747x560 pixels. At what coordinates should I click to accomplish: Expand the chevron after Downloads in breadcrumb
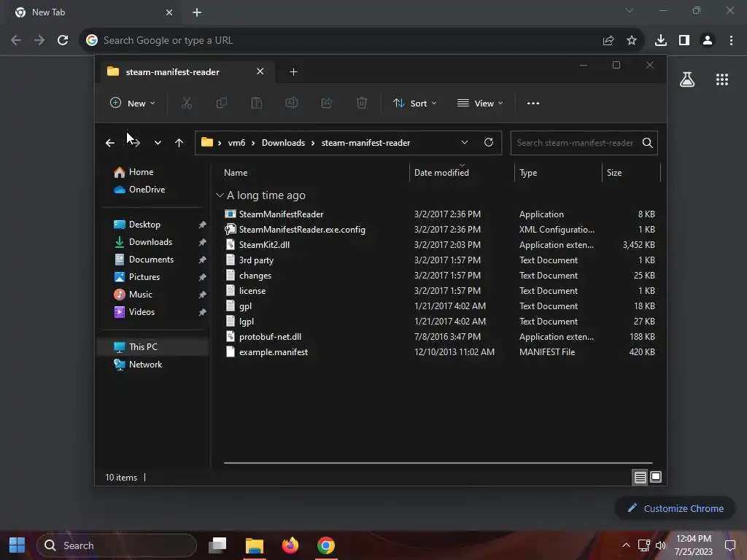pos(313,143)
